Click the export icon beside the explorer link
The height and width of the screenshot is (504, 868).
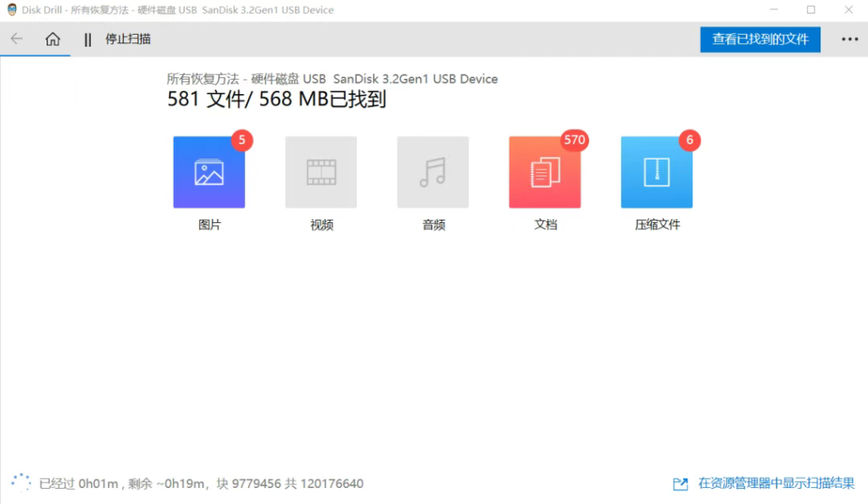680,484
